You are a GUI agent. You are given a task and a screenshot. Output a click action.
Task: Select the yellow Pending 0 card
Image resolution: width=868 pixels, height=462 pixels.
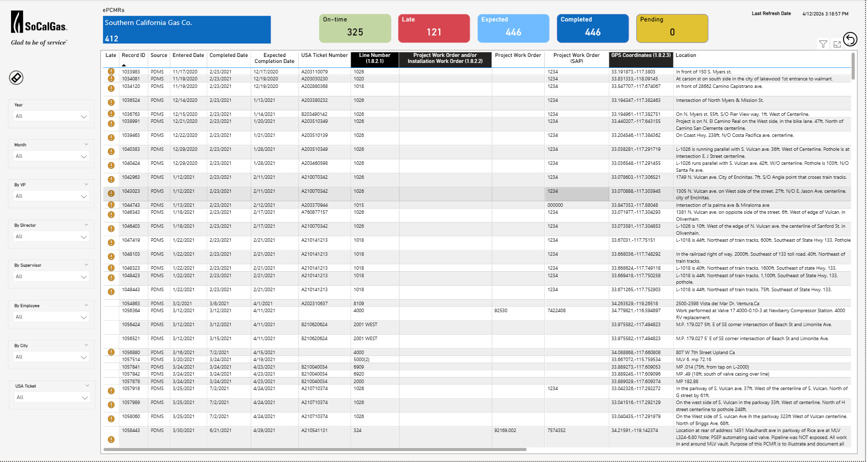coord(672,28)
